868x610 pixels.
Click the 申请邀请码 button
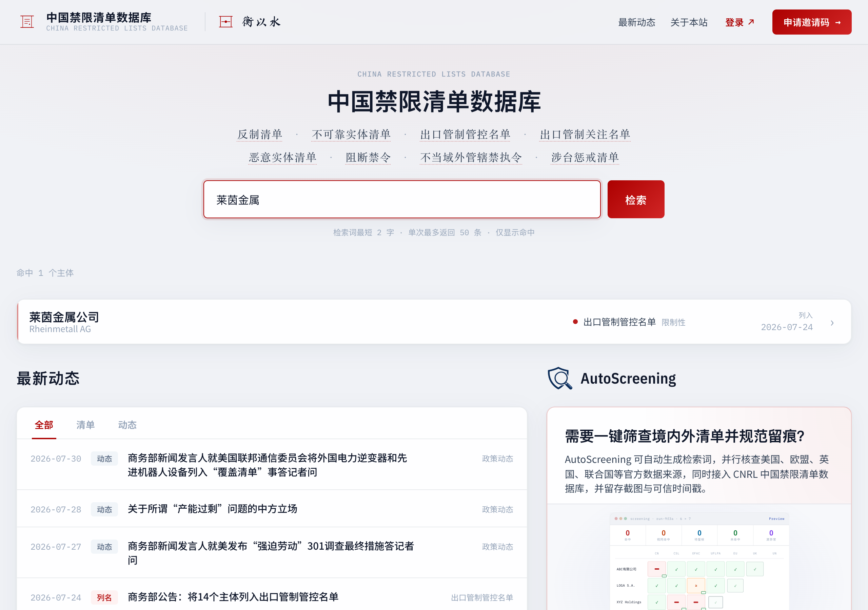812,22
